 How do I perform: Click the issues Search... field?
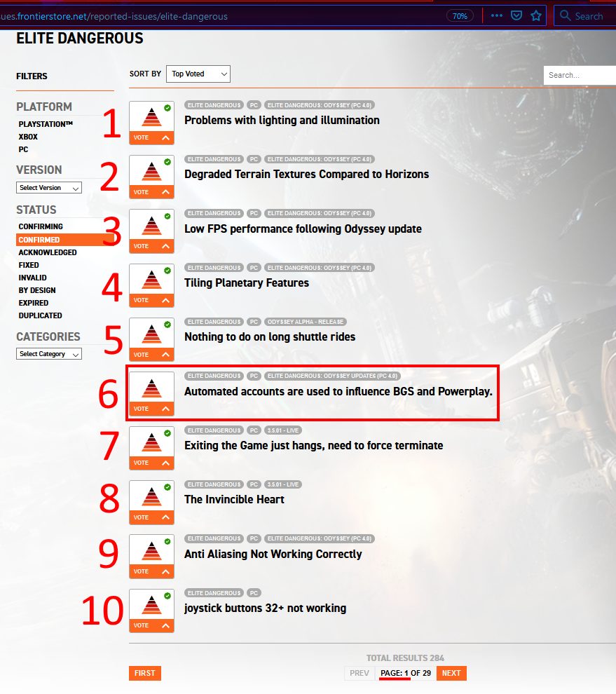click(x=580, y=75)
